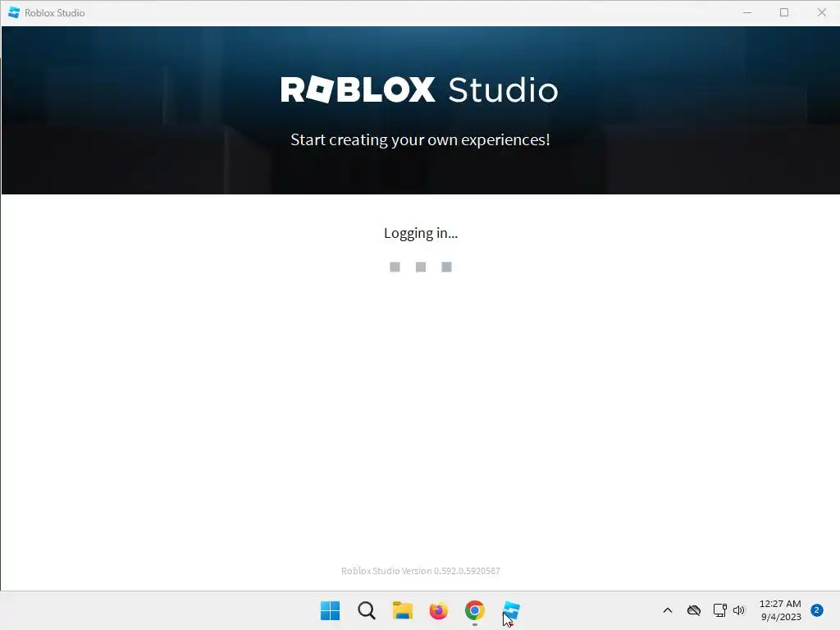This screenshot has width=840, height=630.
Task: Open notification badge showing 2
Action: click(817, 610)
